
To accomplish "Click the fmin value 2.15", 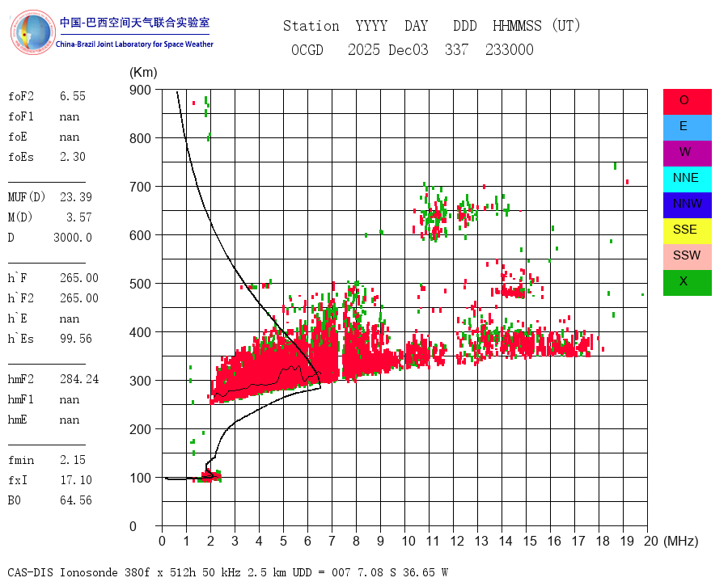I will point(73,460).
